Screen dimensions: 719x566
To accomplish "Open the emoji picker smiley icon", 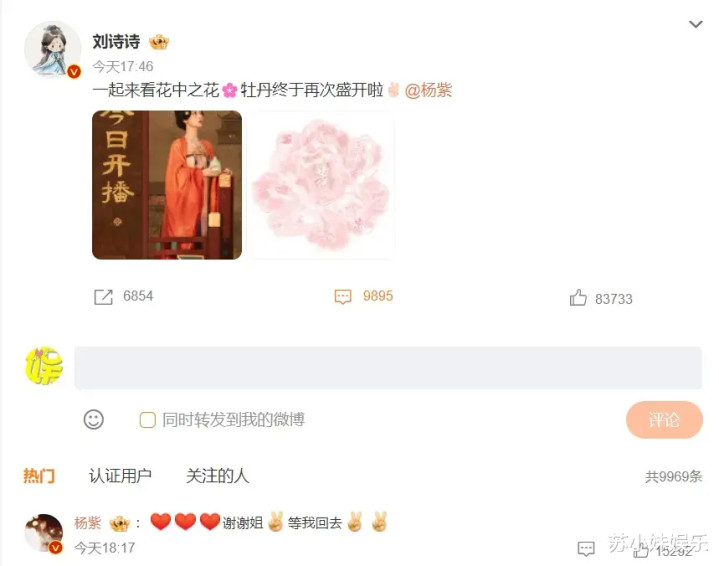I will tap(94, 419).
